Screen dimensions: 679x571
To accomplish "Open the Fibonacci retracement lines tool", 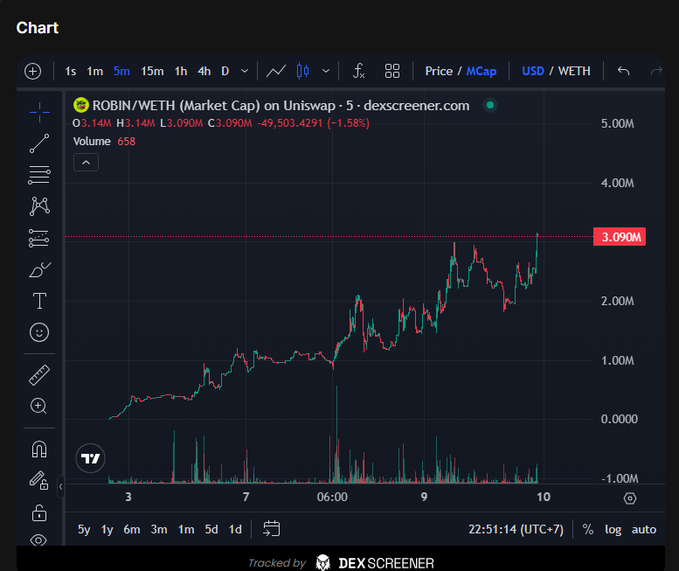I will pos(39,175).
